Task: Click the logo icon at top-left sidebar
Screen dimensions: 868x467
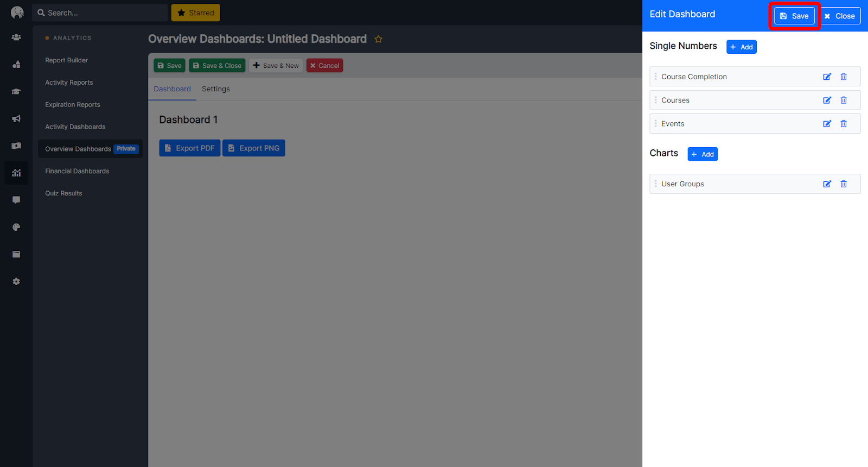Action: click(x=17, y=12)
